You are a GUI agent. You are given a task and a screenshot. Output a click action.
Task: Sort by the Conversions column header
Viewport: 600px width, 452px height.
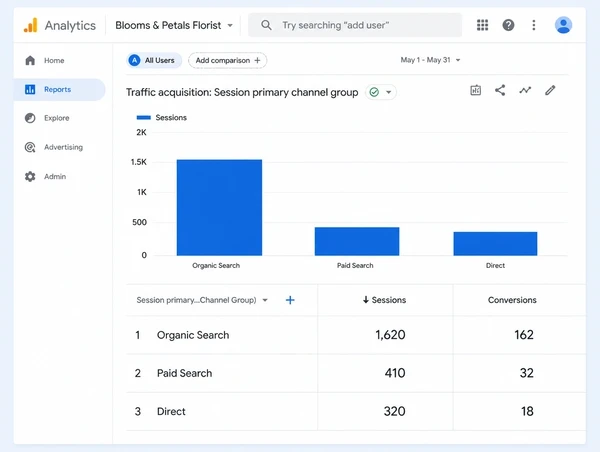coord(512,300)
